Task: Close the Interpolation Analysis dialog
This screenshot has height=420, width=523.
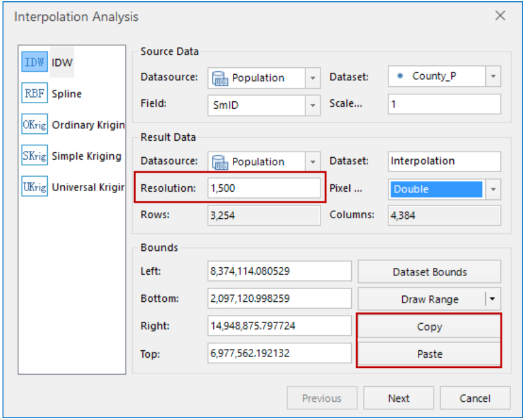Action: click(x=500, y=16)
